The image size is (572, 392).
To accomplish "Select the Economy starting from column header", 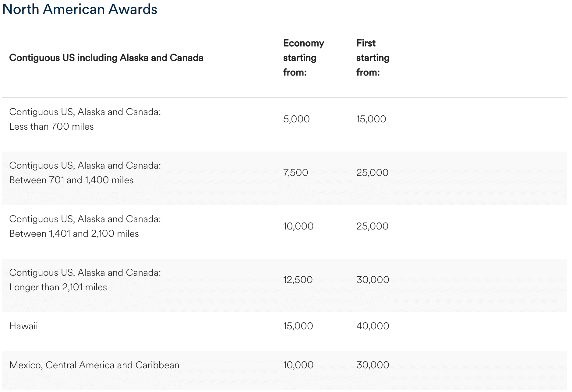I will click(303, 58).
